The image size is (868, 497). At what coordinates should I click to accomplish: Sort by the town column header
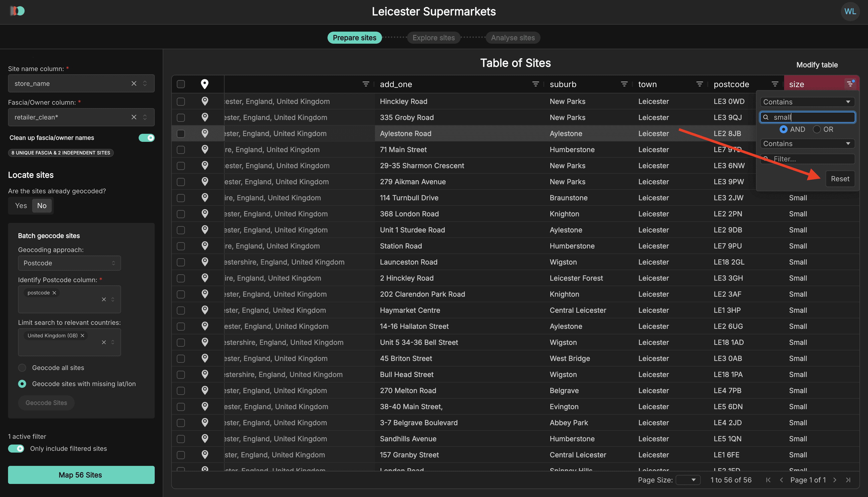point(647,84)
